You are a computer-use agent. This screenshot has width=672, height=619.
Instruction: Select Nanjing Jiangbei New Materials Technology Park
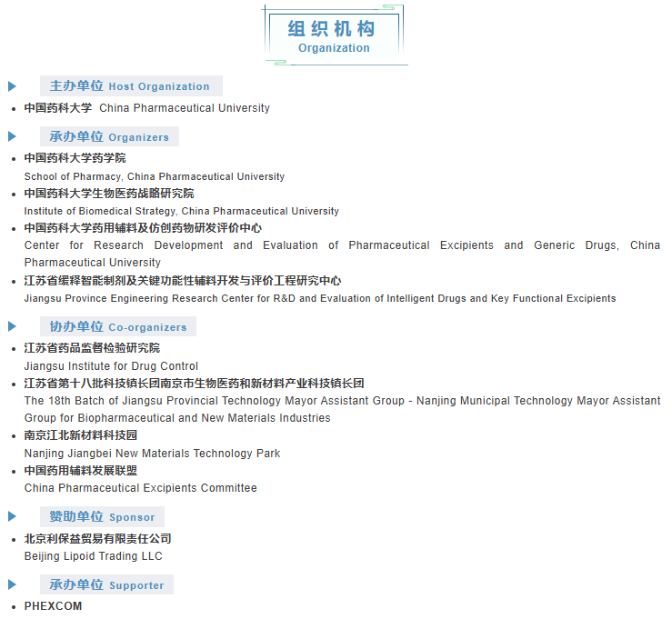(x=152, y=454)
